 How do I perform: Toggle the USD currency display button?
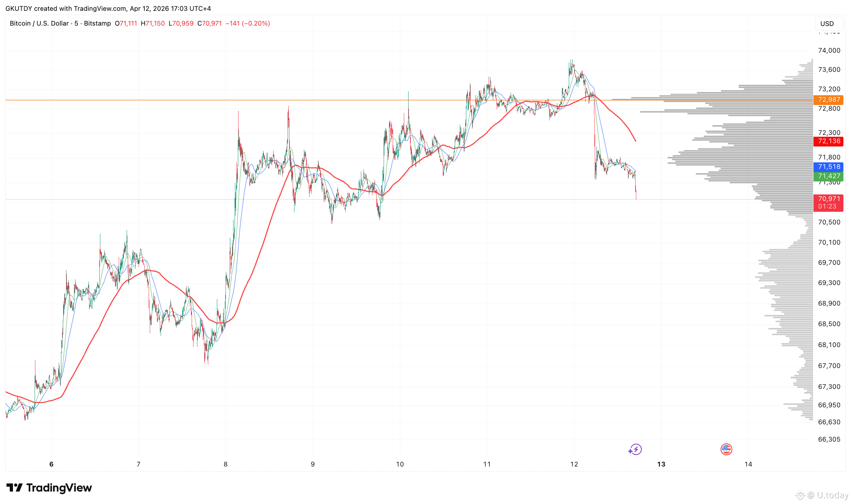point(829,23)
